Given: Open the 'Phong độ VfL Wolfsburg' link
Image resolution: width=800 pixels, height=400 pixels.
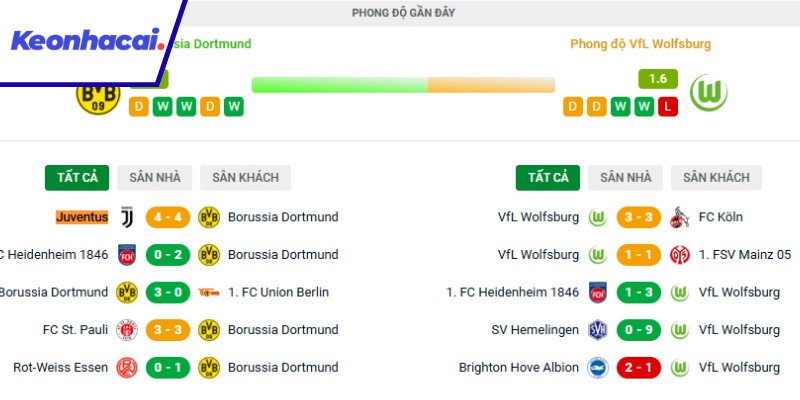Looking at the screenshot, I should [640, 44].
